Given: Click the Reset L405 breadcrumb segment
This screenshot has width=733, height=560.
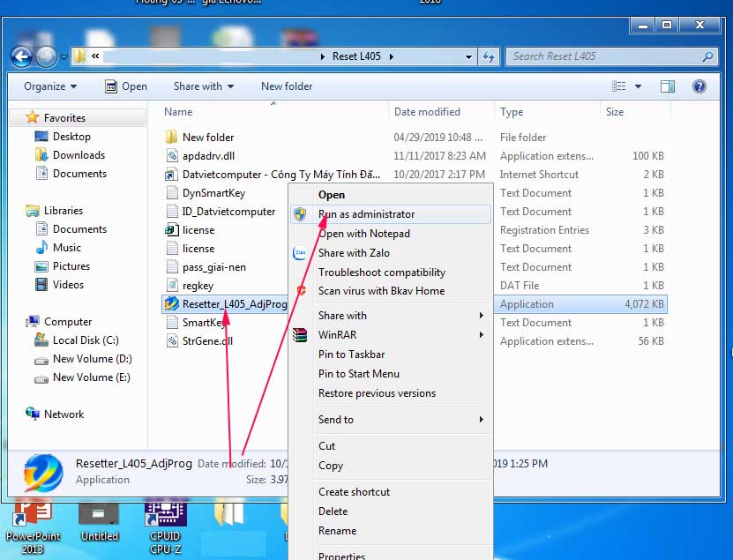Looking at the screenshot, I should pos(356,56).
